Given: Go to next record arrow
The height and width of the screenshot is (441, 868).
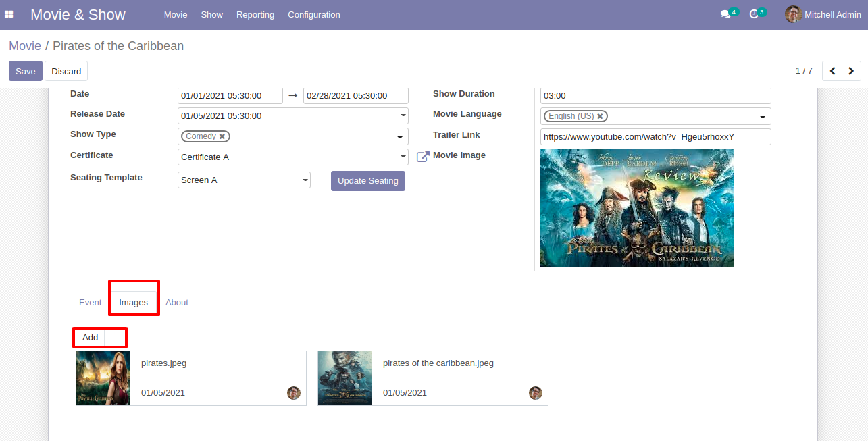Looking at the screenshot, I should click(x=851, y=71).
